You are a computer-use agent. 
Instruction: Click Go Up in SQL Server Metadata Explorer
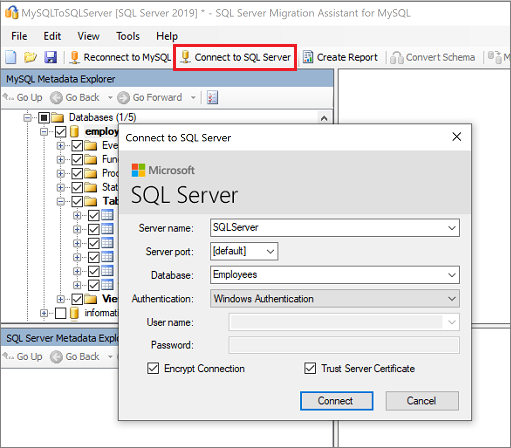pos(23,356)
